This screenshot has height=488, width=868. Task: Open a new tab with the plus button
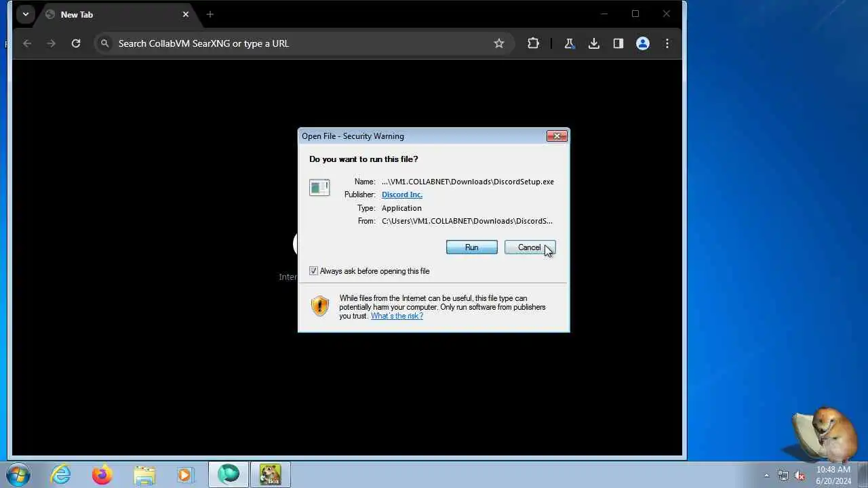click(x=210, y=14)
